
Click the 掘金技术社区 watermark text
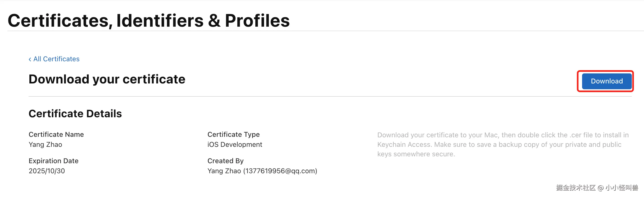coord(576,188)
